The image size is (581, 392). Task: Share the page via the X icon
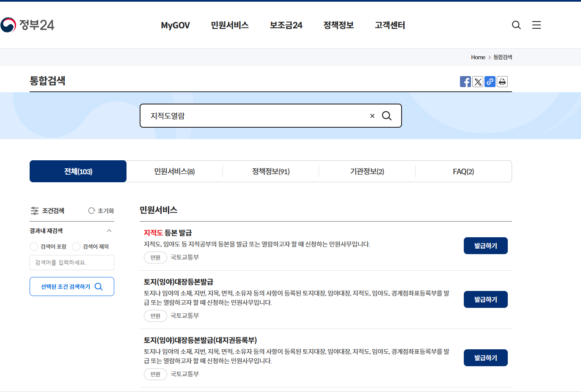click(x=478, y=81)
